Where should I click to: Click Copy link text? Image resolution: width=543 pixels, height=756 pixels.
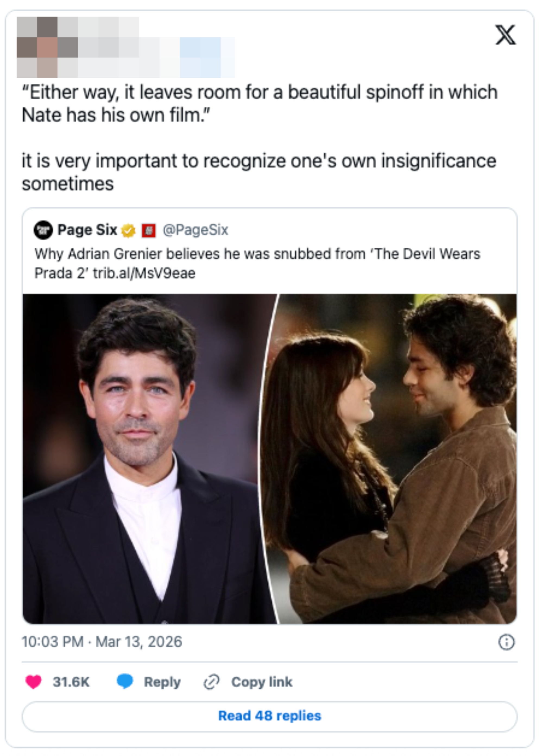pyautogui.click(x=262, y=682)
